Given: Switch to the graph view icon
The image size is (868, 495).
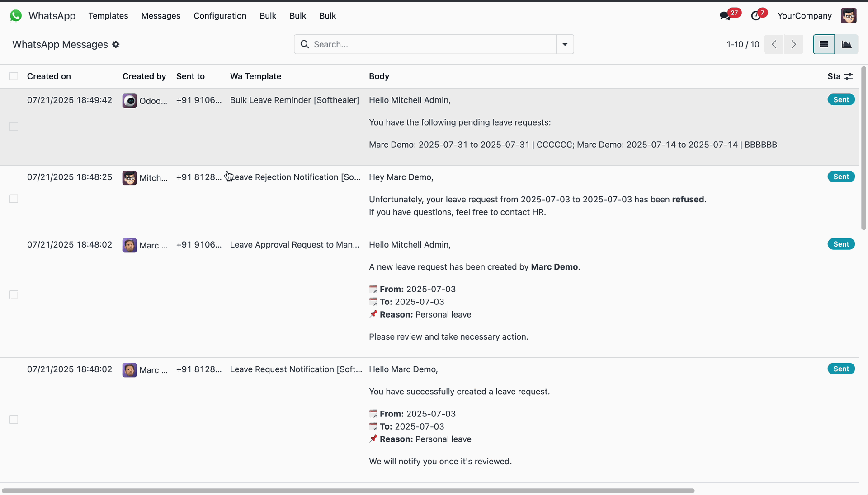Looking at the screenshot, I should 846,44.
